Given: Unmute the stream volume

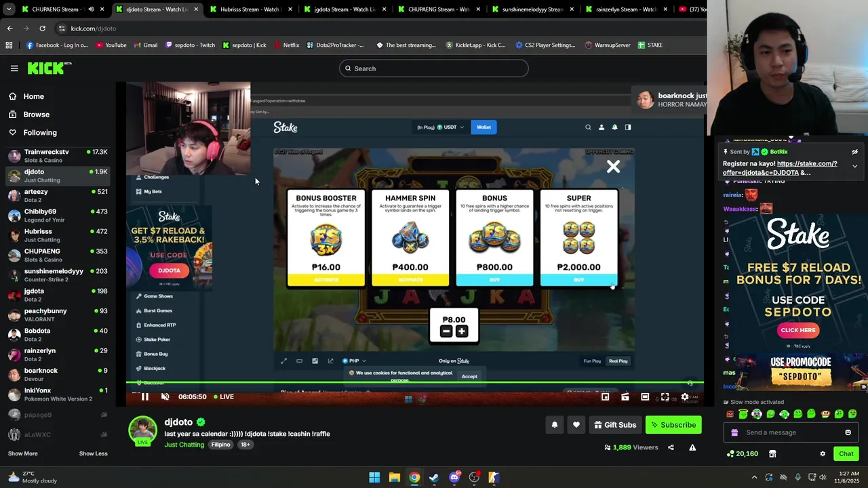Looking at the screenshot, I should [165, 396].
